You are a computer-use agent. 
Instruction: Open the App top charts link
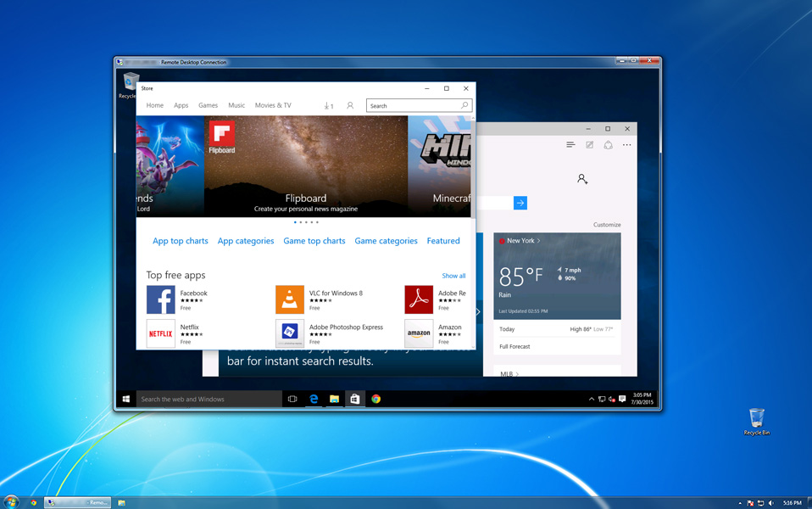181,241
